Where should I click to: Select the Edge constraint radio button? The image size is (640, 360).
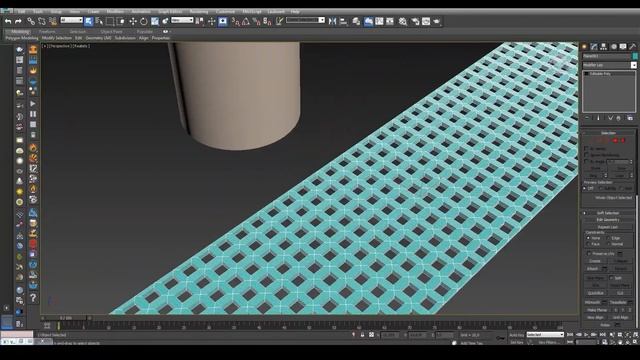tap(608, 238)
